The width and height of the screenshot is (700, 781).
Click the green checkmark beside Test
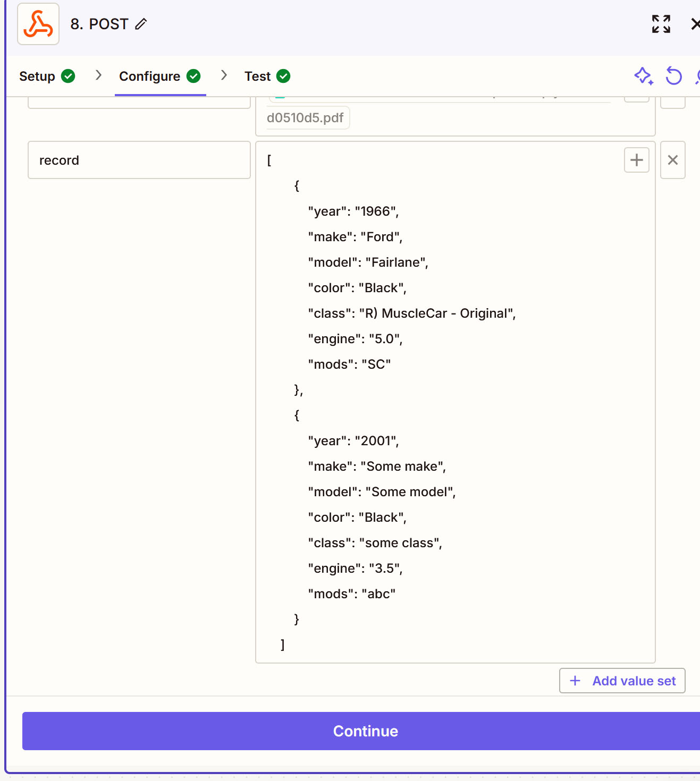tap(284, 76)
